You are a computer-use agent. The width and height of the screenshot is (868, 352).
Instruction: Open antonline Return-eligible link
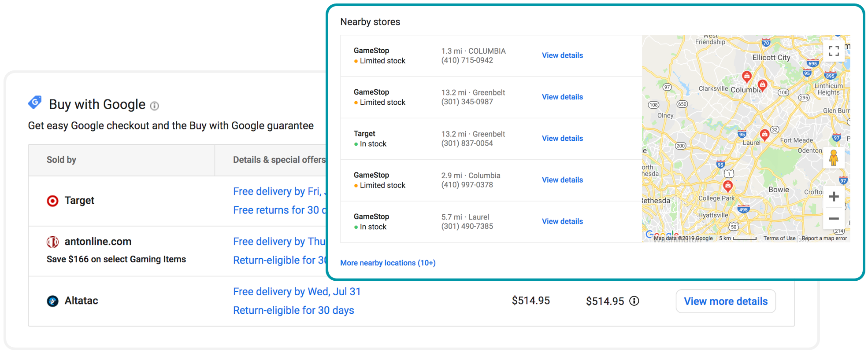pos(279,260)
